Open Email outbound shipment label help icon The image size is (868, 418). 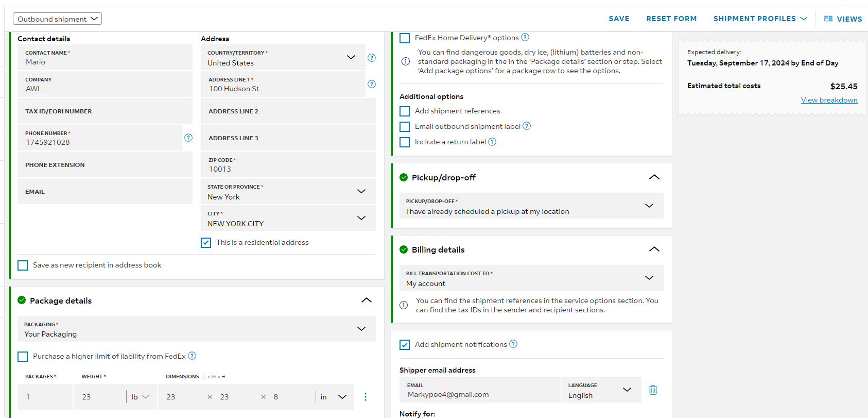527,126
